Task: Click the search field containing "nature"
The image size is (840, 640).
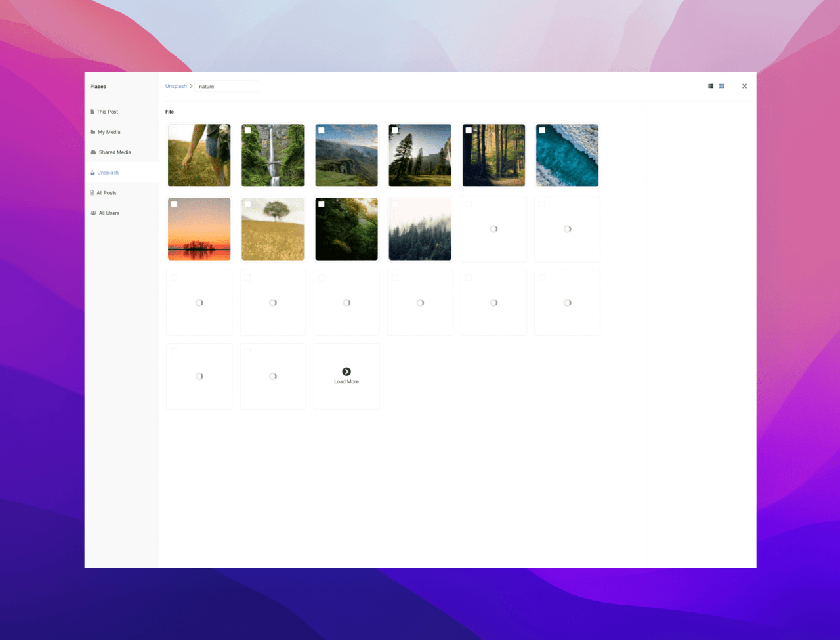Action: click(x=226, y=87)
